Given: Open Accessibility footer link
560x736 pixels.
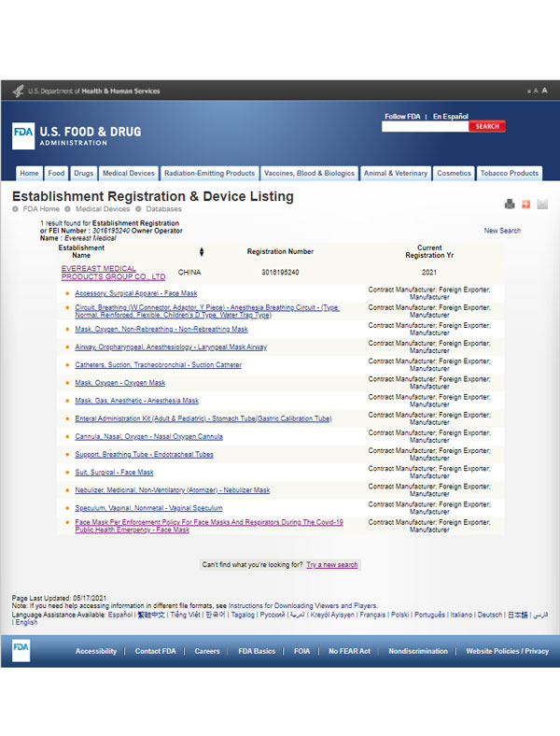Looking at the screenshot, I should 96,651.
